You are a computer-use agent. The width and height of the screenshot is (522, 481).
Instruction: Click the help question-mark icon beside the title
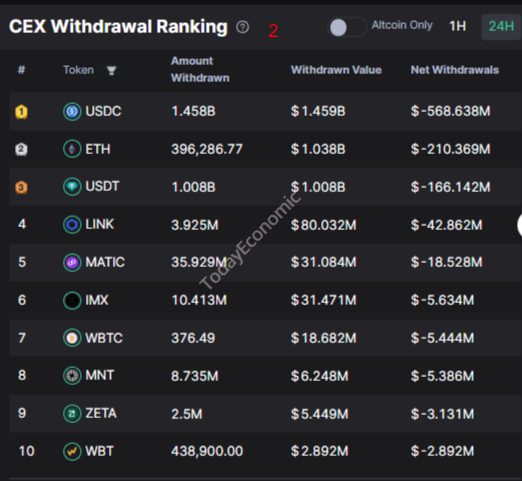click(x=242, y=27)
